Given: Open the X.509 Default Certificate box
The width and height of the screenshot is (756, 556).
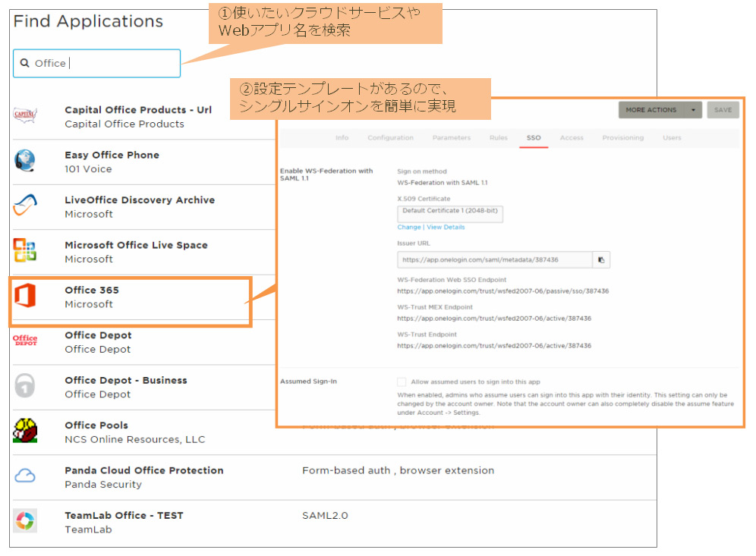Looking at the screenshot, I should (450, 213).
